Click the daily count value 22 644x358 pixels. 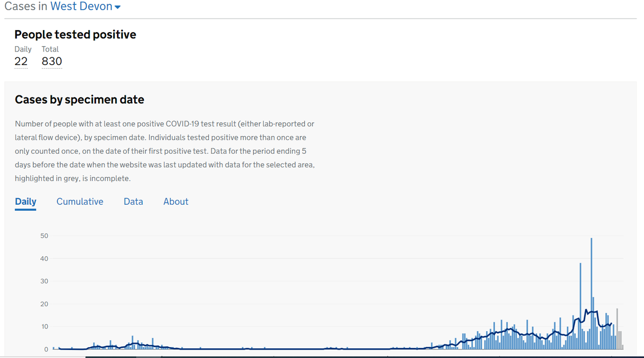tap(21, 62)
